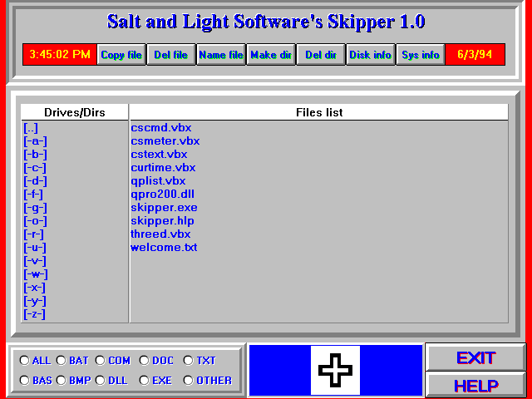Click the Copy file button

point(121,55)
